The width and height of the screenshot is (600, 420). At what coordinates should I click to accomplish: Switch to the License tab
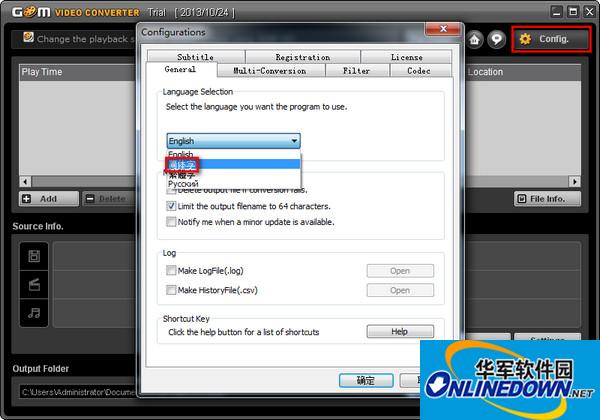point(406,57)
